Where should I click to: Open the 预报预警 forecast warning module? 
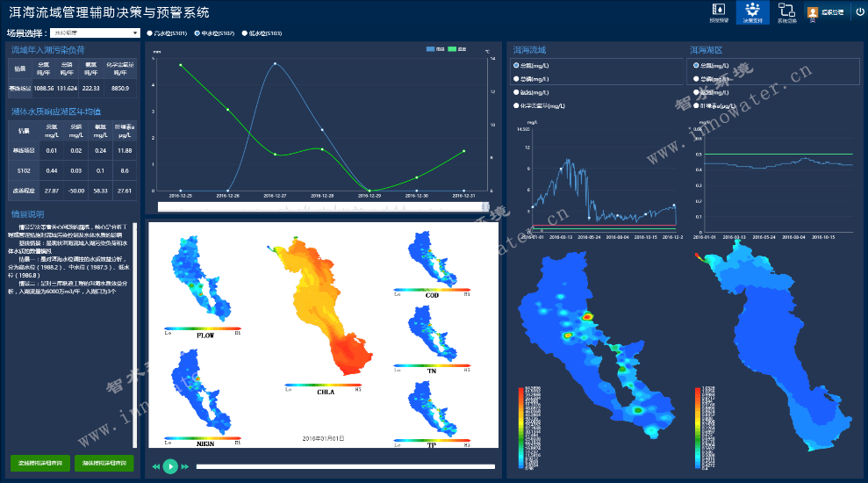tap(718, 12)
